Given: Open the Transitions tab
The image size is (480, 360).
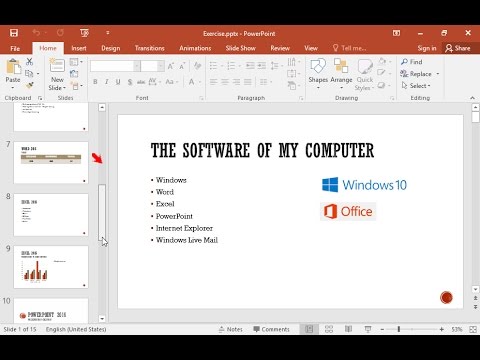Looking at the screenshot, I should (x=150, y=48).
